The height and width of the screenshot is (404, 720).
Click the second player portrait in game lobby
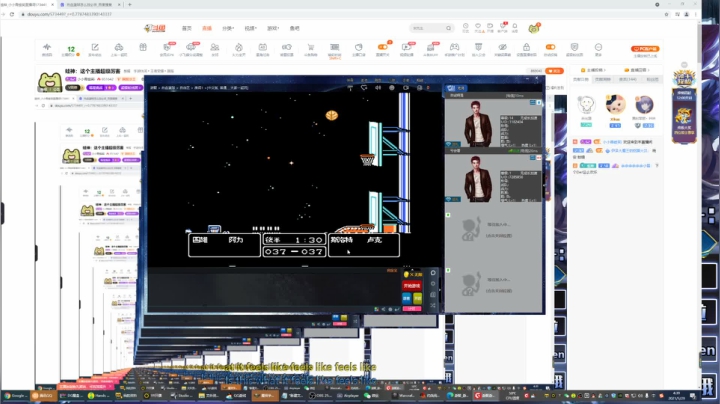(x=478, y=179)
